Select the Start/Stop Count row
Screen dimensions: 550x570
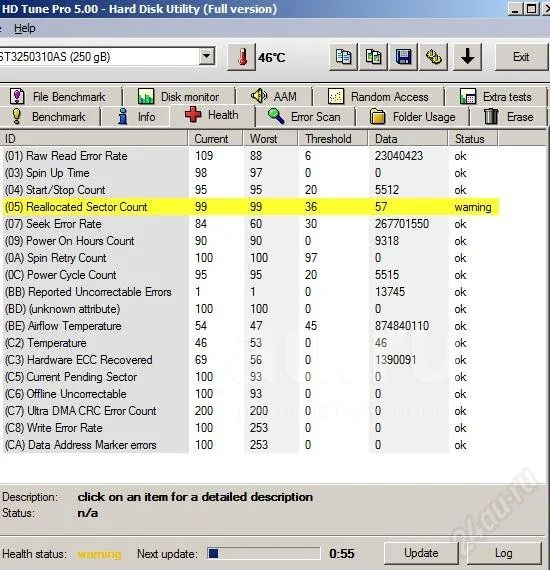251,190
